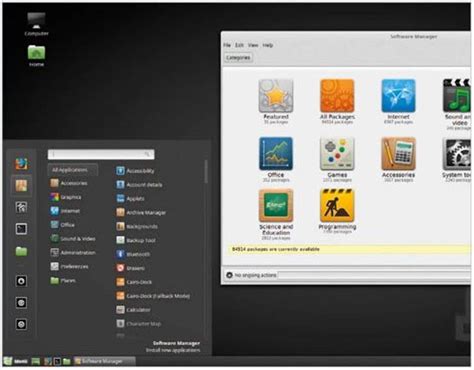474x370 pixels.
Task: Open the Home folder desktop icon
Action: [x=36, y=56]
